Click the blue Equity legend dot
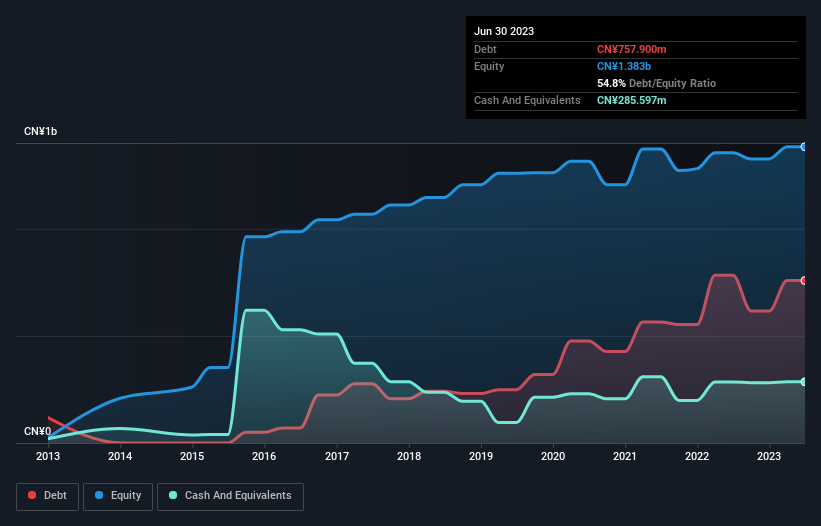 99,495
